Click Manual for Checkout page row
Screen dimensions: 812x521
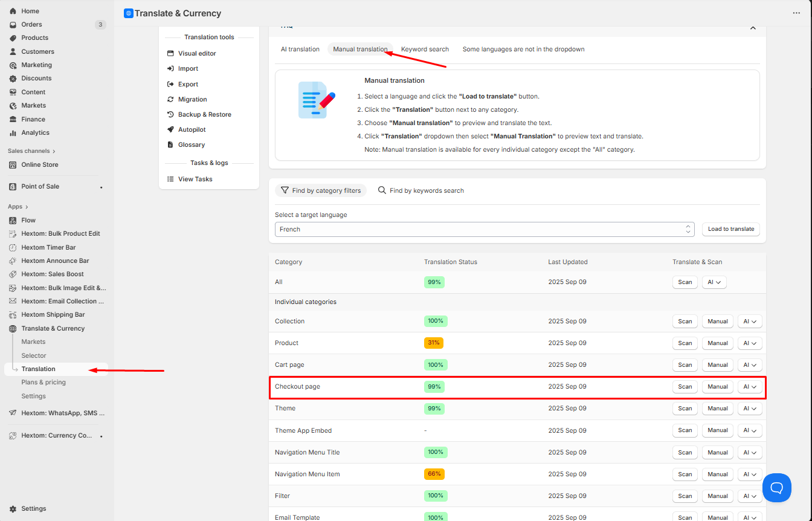tap(718, 387)
